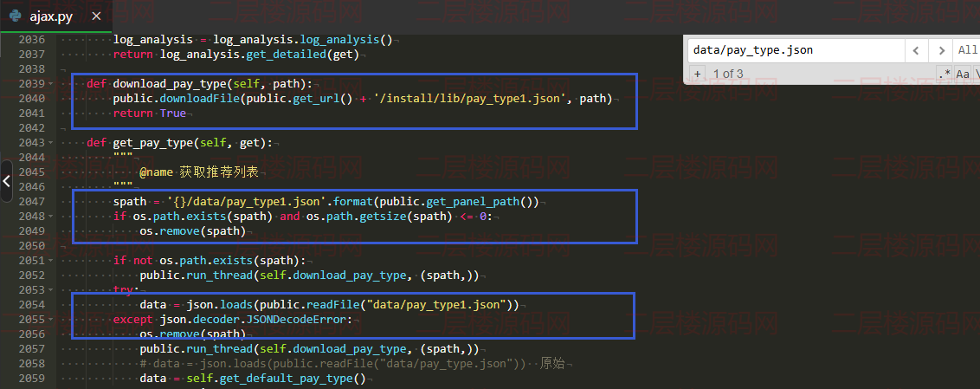Click line number 2044 in gutter
Screen dimensions: 980x389
32,157
